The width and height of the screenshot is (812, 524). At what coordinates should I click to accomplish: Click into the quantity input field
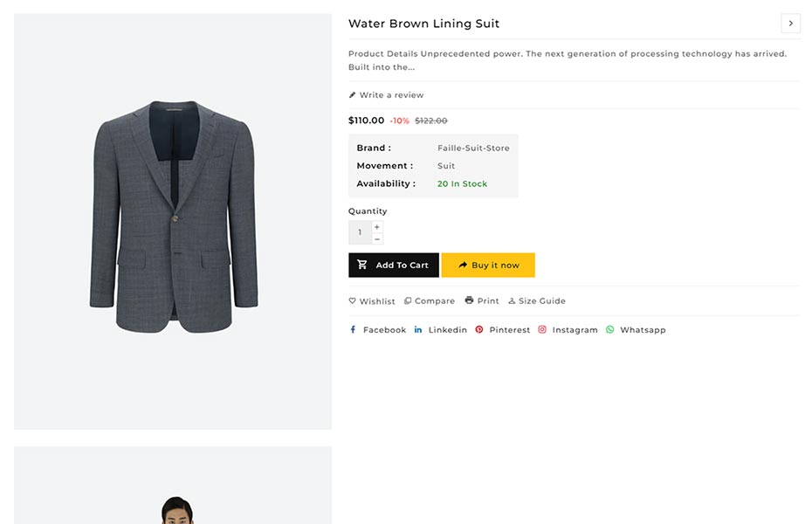(360, 233)
